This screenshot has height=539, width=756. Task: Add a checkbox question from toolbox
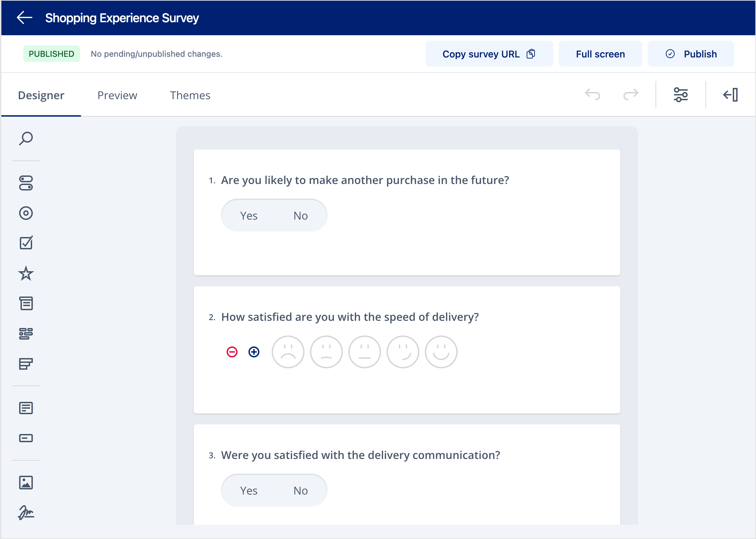[x=26, y=243]
